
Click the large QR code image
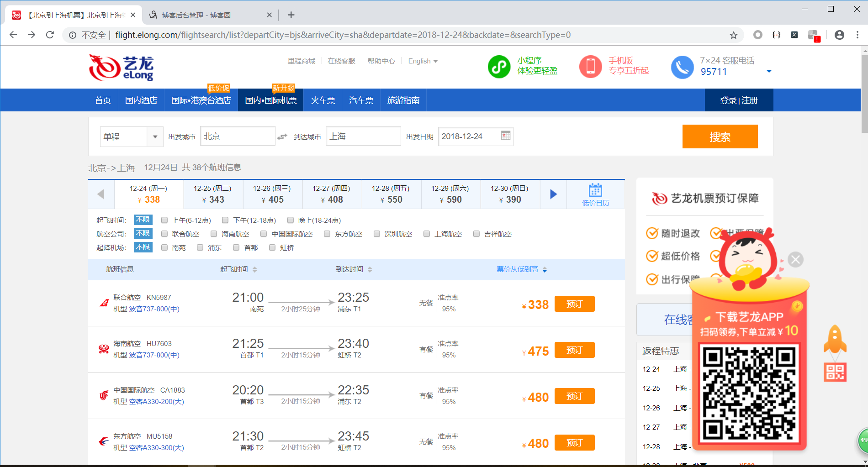(x=750, y=394)
